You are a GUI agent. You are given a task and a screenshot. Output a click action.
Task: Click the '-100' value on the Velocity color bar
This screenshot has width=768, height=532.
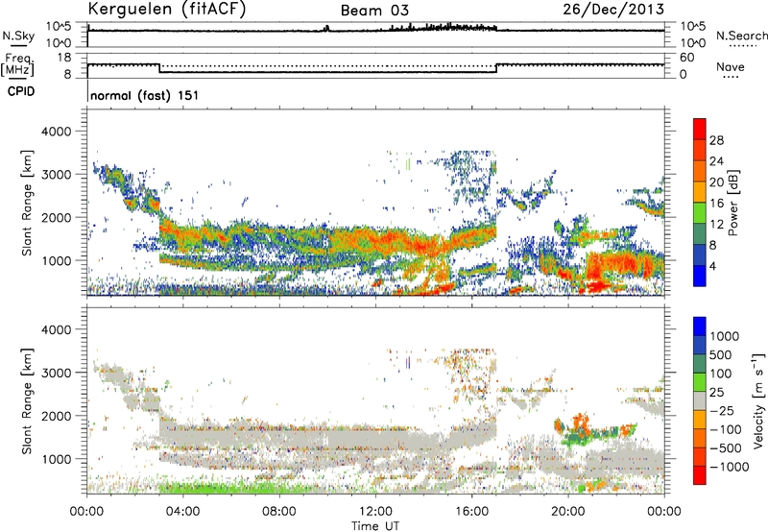(726, 429)
